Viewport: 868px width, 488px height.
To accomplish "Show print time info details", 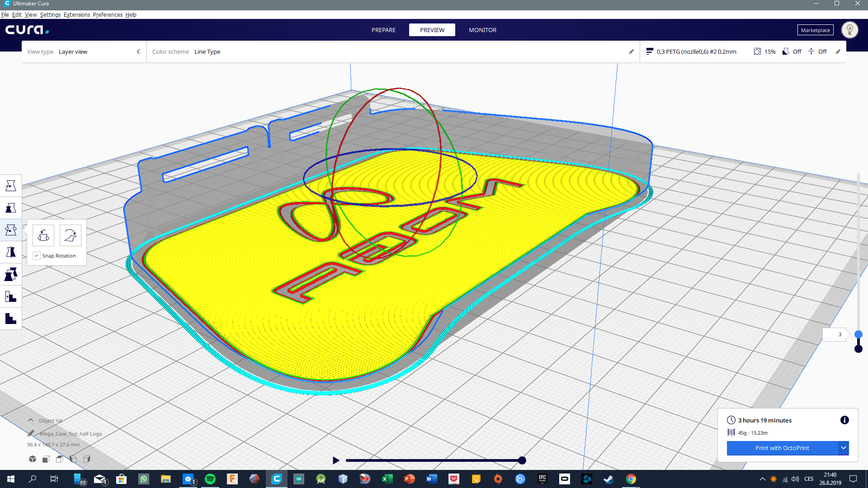I will tap(844, 420).
